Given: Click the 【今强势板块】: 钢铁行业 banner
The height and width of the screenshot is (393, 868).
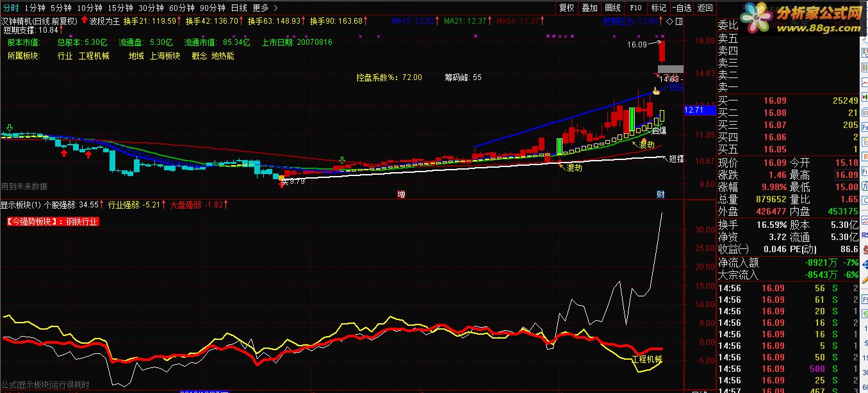Looking at the screenshot, I should point(53,221).
